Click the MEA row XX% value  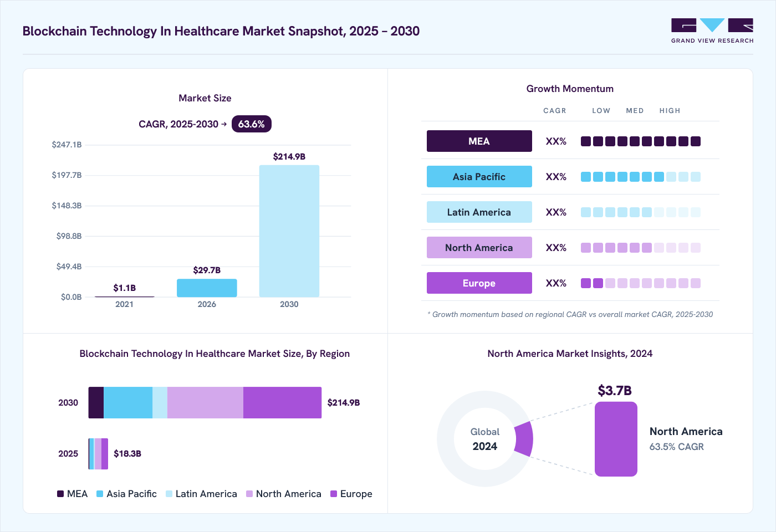(556, 141)
